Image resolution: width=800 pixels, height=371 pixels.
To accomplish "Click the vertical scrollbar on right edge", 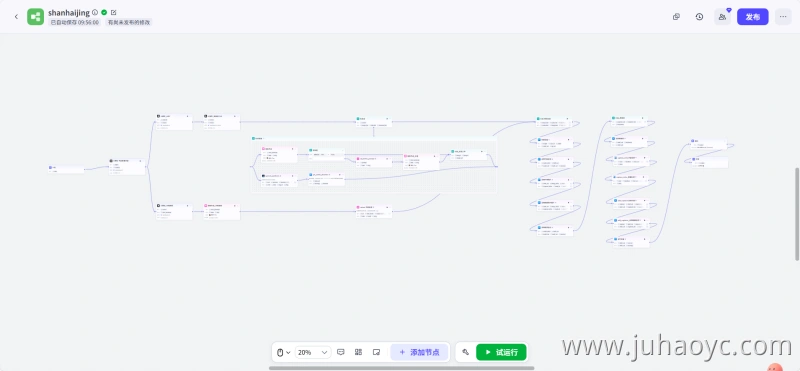I will 797,213.
